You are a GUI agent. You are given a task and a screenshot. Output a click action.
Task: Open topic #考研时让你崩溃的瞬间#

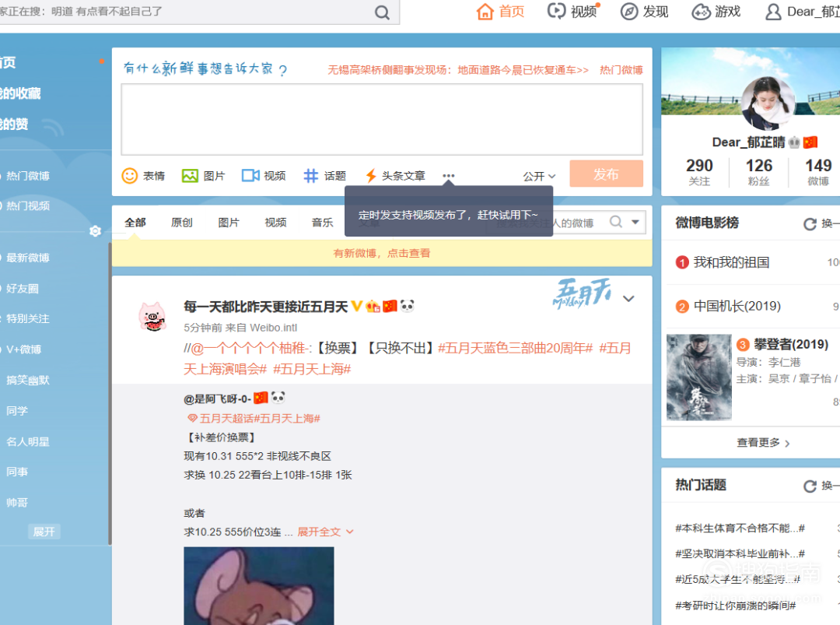pos(736,606)
